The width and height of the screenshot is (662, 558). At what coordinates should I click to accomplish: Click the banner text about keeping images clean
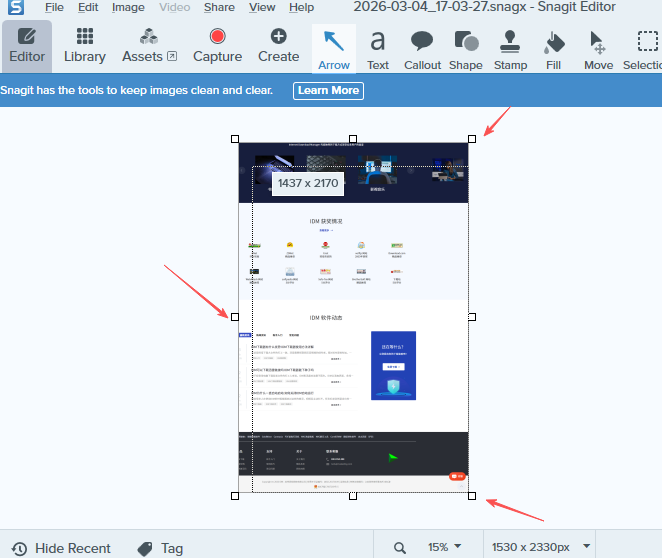coord(137,90)
